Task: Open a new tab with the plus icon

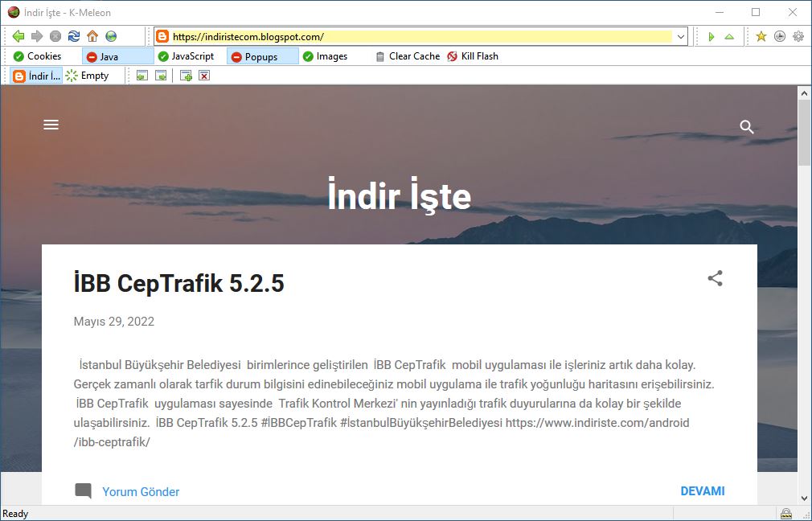Action: pos(186,76)
